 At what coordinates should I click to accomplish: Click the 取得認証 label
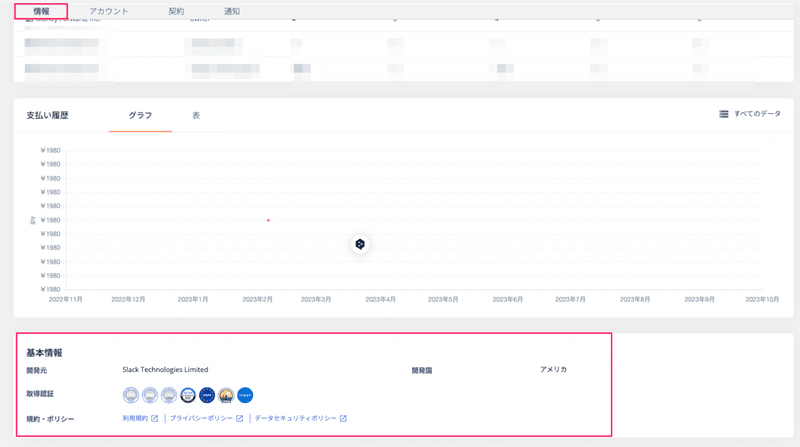(x=40, y=394)
